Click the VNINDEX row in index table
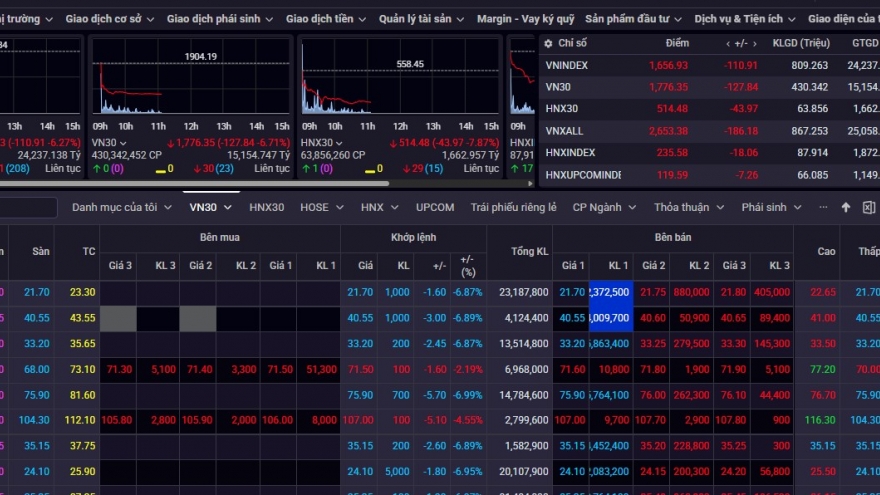Screen dimensions: 880x495 567,65
